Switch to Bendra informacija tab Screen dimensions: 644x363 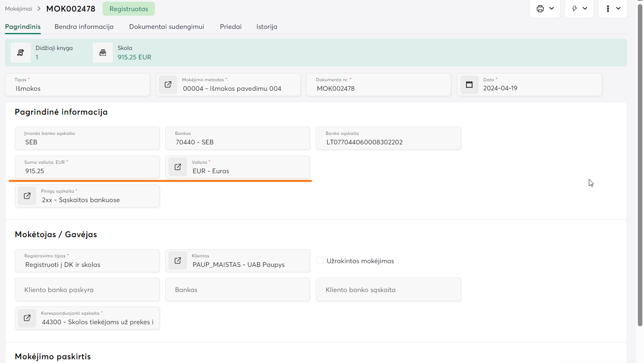point(84,27)
